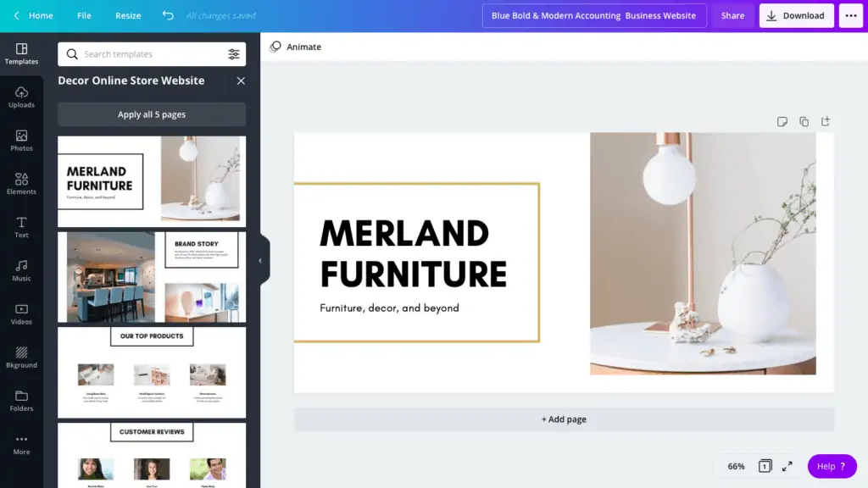868x488 pixels.
Task: Click the Download button
Action: (x=796, y=15)
